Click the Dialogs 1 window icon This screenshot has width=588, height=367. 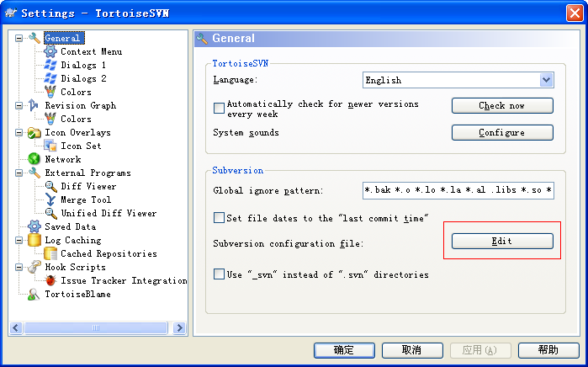point(50,65)
